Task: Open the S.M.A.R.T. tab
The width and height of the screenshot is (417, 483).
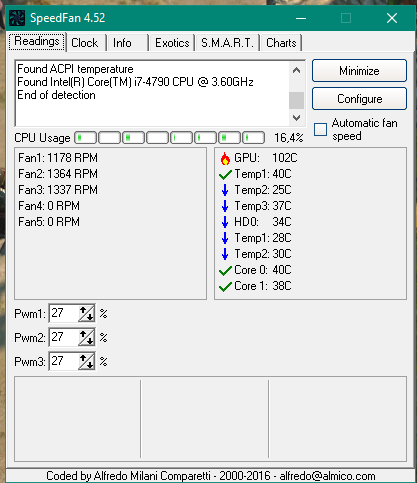Action: 227,43
